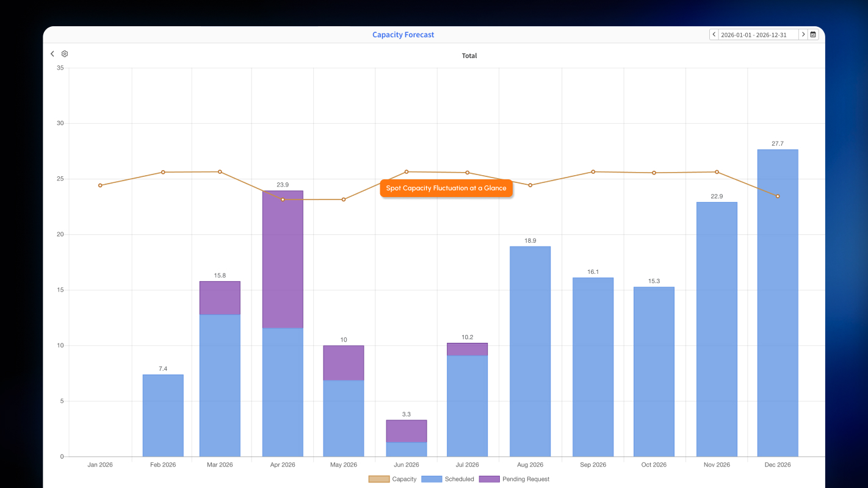
Task: Select the Nov 2026 scheduled bar
Action: click(717, 329)
